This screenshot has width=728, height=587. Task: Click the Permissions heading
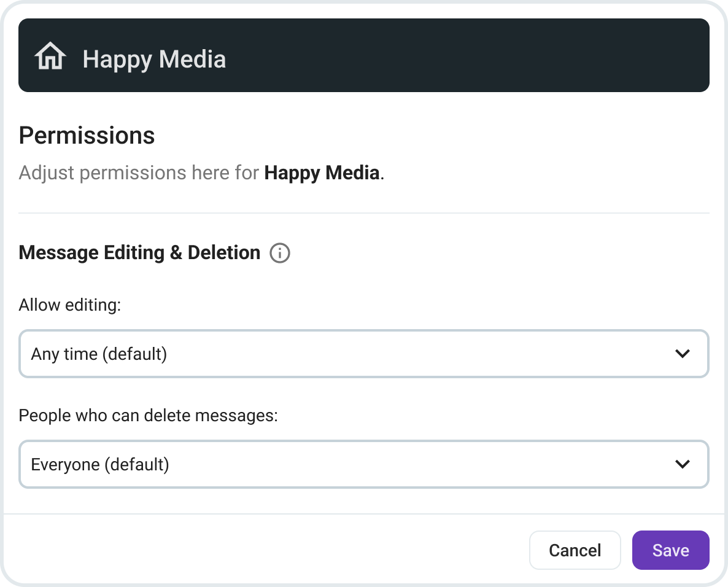[x=87, y=136]
